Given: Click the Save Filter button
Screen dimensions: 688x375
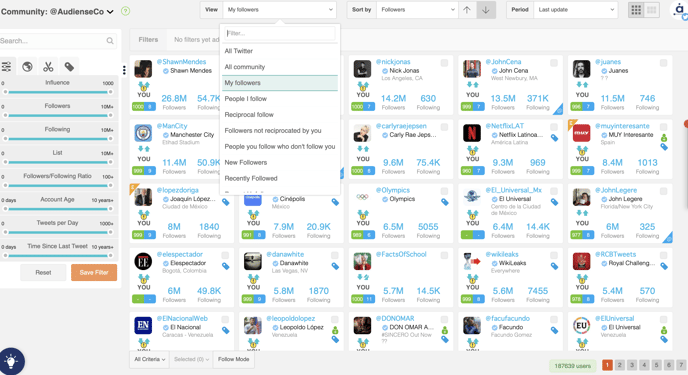Looking at the screenshot, I should 94,272.
